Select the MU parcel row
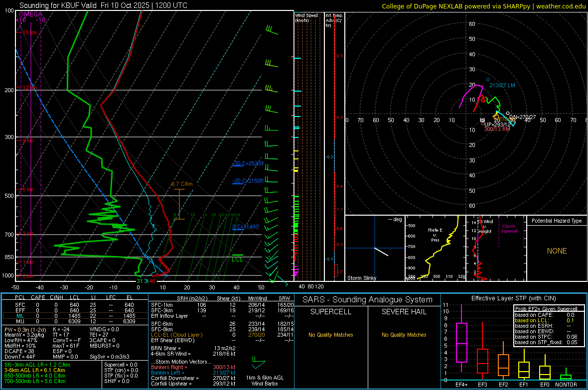This screenshot has width=588, height=390. [x=75, y=321]
